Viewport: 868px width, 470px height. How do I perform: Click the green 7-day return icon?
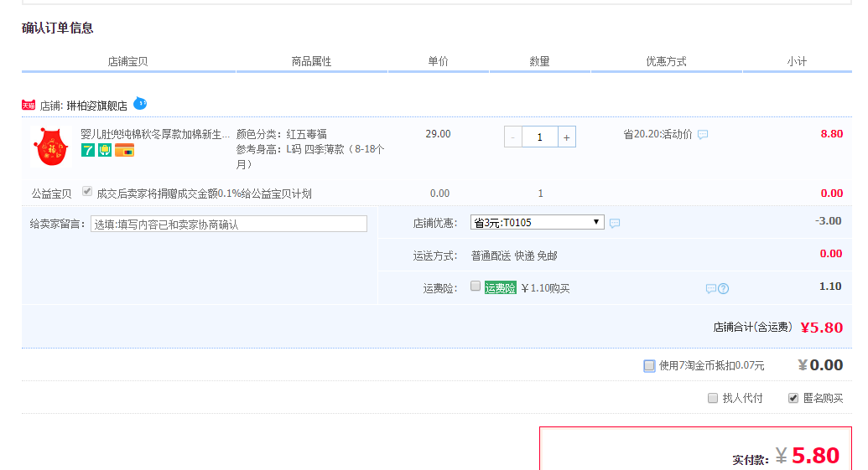[x=88, y=150]
